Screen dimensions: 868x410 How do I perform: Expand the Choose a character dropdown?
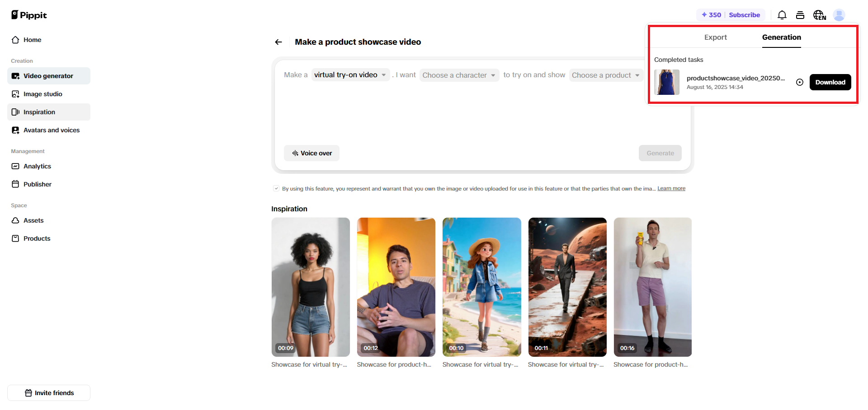[459, 75]
